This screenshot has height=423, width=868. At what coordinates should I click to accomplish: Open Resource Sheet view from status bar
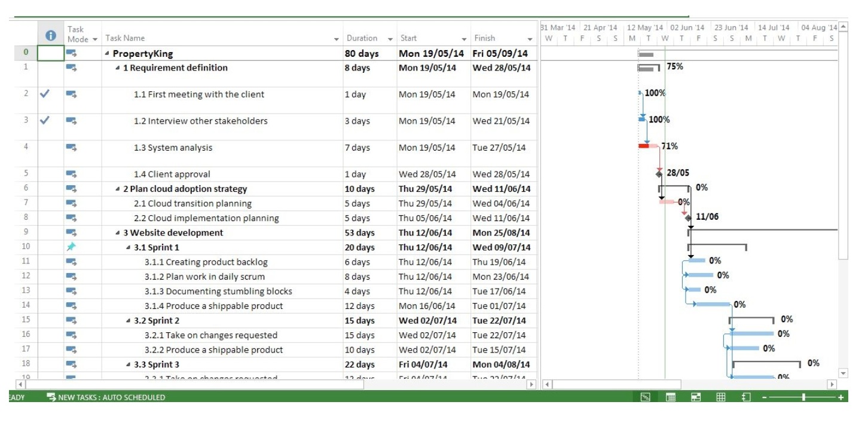click(x=721, y=397)
